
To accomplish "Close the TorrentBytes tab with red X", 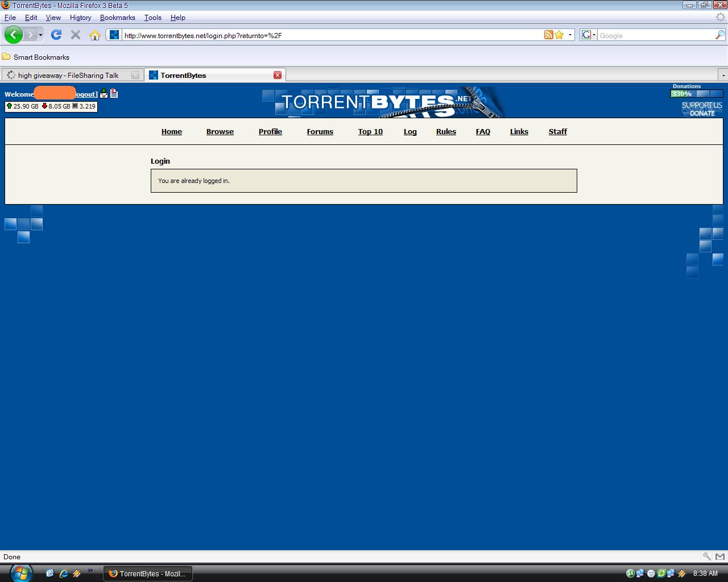I will (278, 75).
